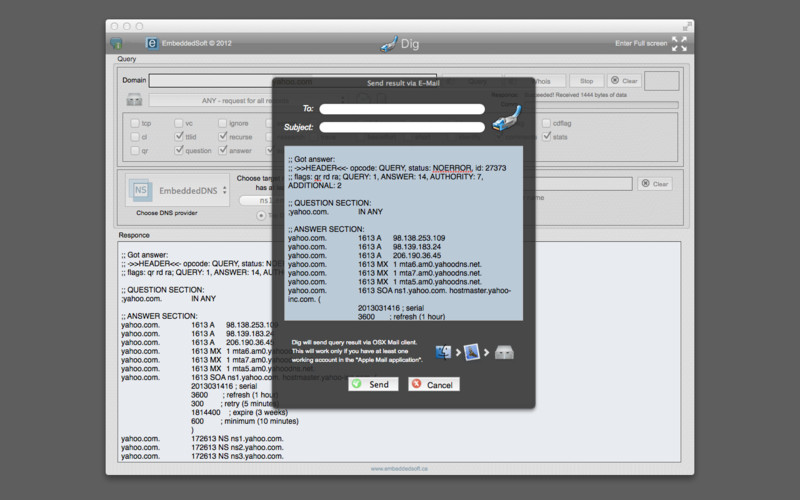Click the DNS server name text field
Image resolution: width=800 pixels, height=500 pixels.
click(584, 184)
